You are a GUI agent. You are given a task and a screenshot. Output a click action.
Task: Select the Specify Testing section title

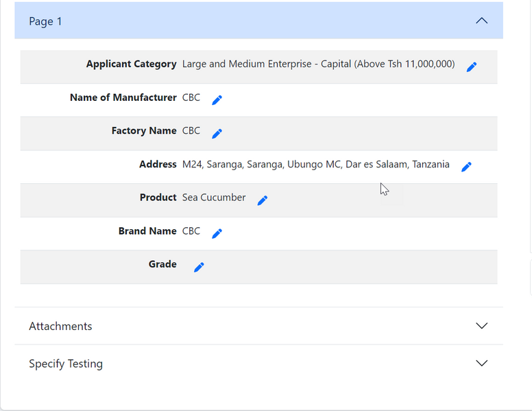click(66, 364)
